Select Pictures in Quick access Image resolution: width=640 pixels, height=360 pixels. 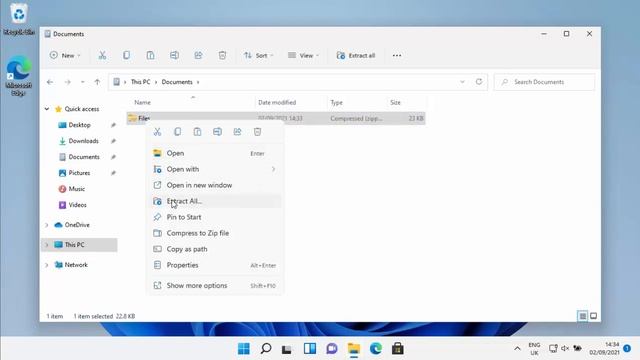point(80,173)
